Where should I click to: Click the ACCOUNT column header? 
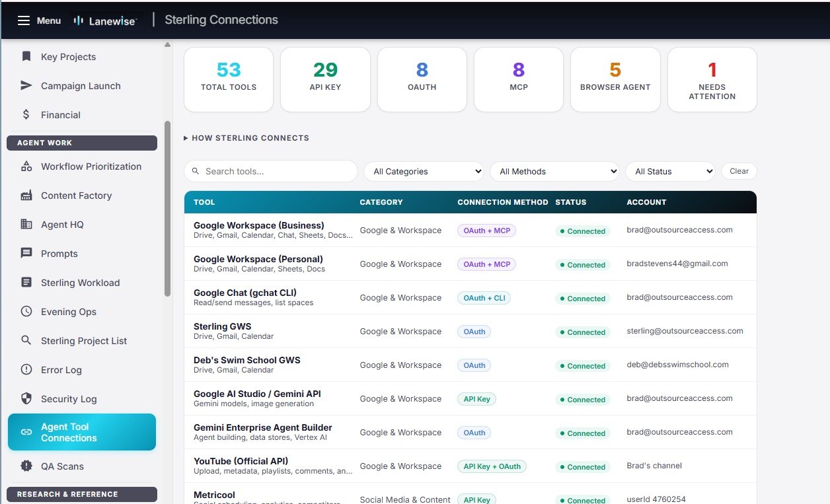(646, 202)
